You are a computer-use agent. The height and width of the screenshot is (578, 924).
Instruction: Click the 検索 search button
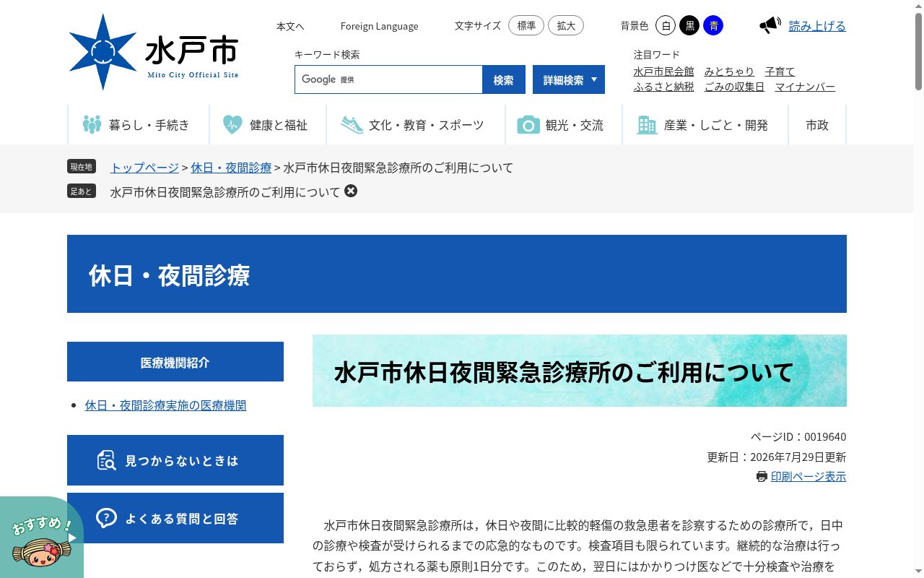pyautogui.click(x=504, y=79)
